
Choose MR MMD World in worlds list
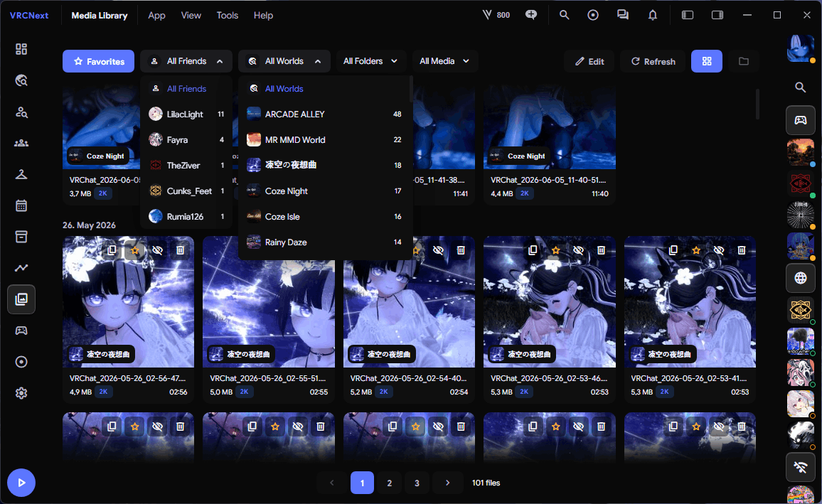(324, 140)
